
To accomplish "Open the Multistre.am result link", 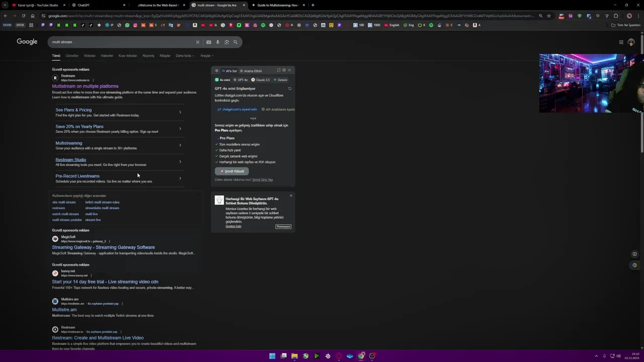I will click(64, 310).
